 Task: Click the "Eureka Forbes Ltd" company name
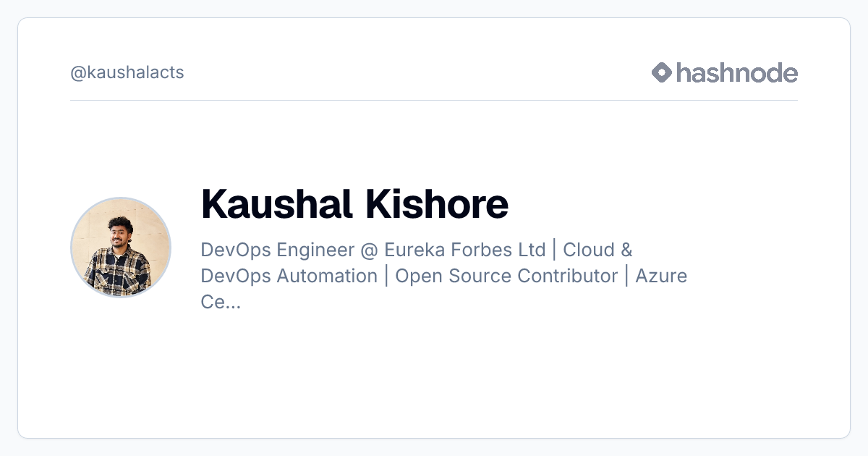pos(464,250)
